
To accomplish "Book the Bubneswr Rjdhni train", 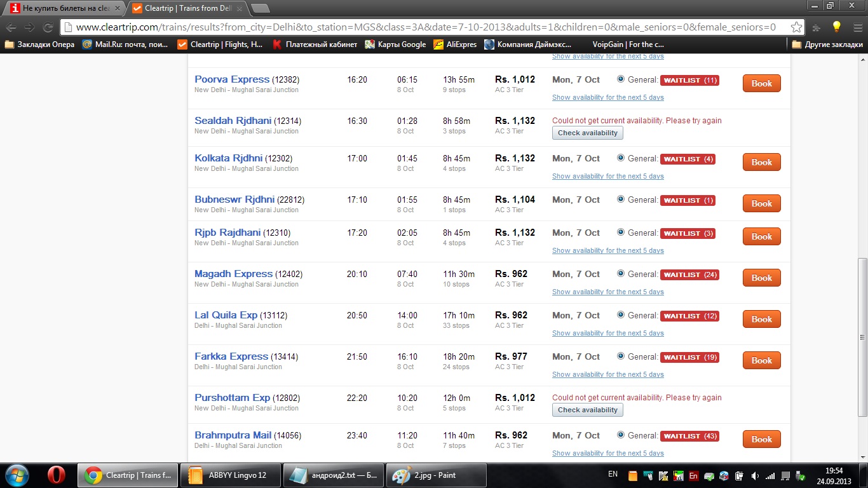I will click(761, 203).
